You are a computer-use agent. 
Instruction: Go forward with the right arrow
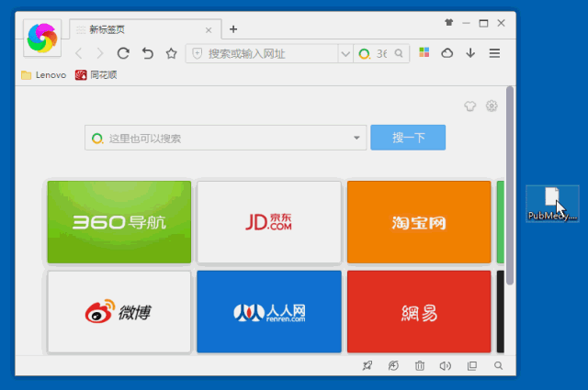(100, 53)
